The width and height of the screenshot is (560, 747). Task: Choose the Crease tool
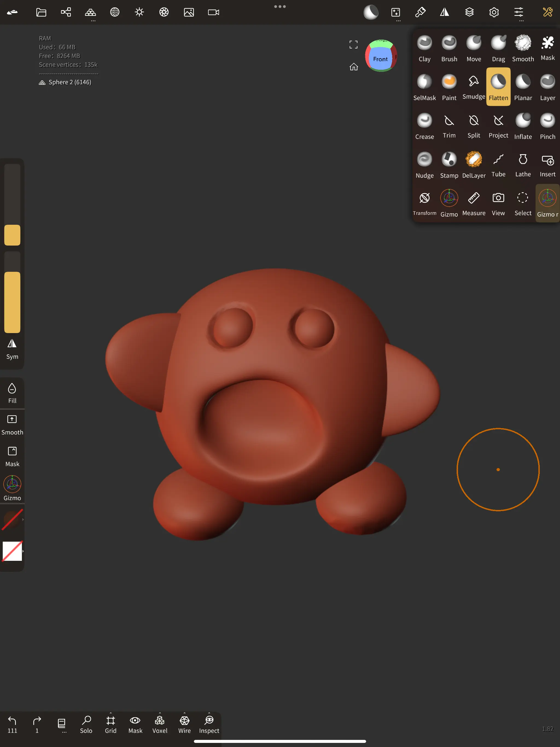pos(425,126)
